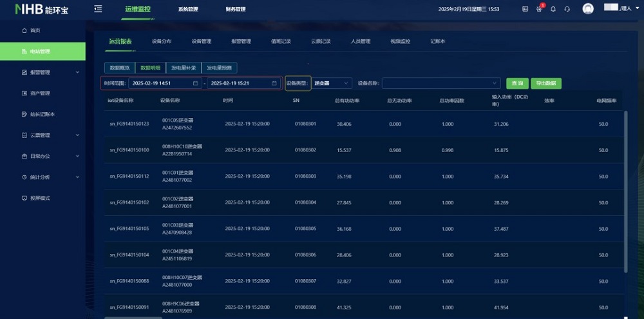Click the horizontal scrollbar below table
The image size is (644, 319).
[133, 318]
